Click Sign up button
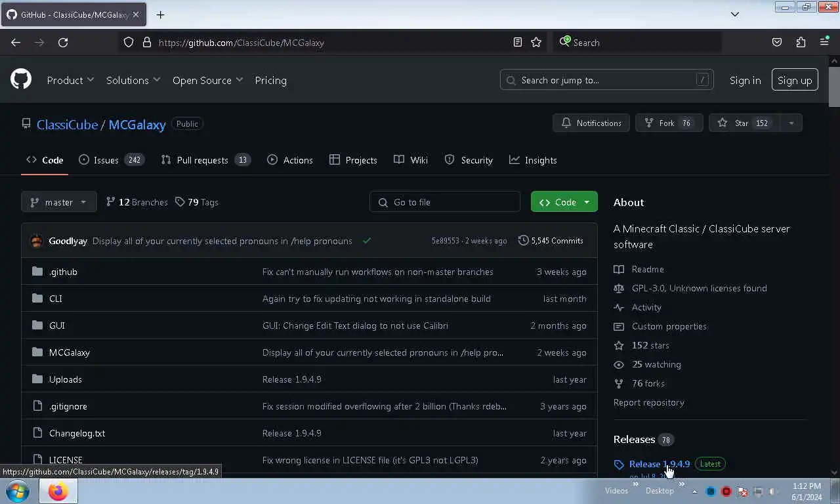840x504 pixels. click(x=795, y=80)
